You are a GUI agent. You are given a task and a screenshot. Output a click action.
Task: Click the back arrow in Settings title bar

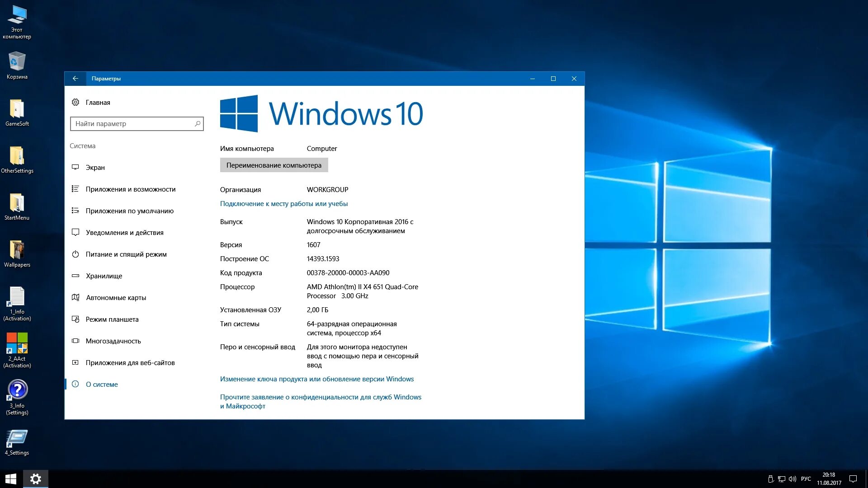pyautogui.click(x=75, y=79)
